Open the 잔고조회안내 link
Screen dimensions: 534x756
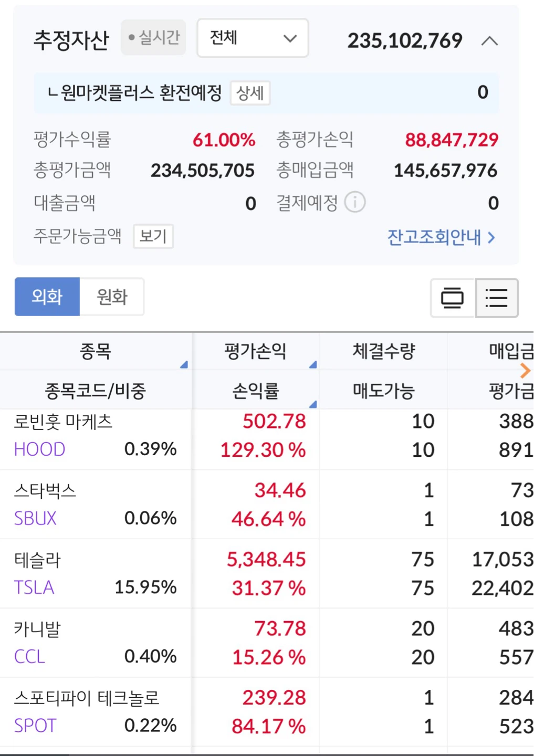pyautogui.click(x=441, y=237)
